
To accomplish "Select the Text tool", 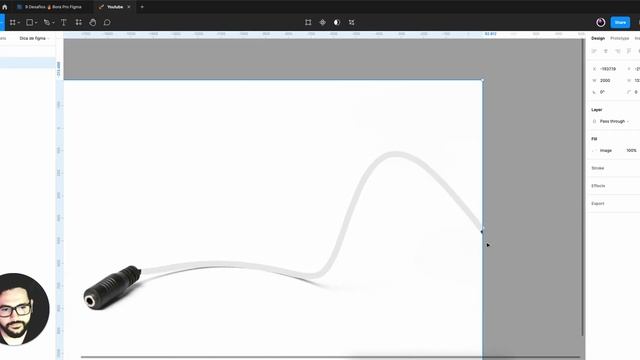I will pos(64,22).
